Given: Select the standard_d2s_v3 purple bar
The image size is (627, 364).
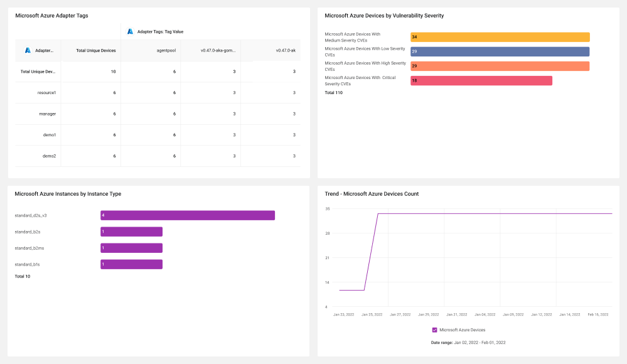Looking at the screenshot, I should coord(188,215).
